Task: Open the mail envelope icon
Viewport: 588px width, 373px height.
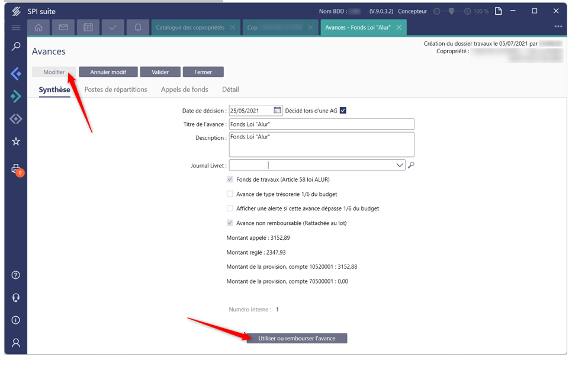Action: point(63,27)
